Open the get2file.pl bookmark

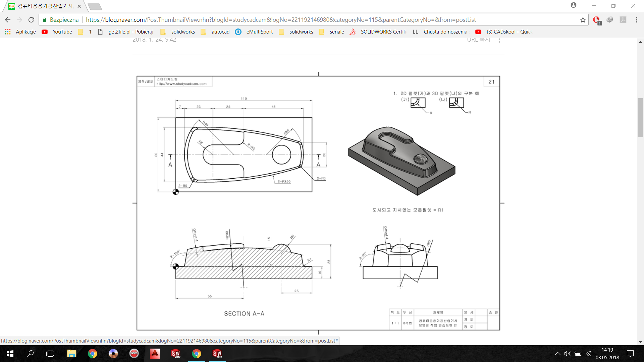pyautogui.click(x=125, y=32)
